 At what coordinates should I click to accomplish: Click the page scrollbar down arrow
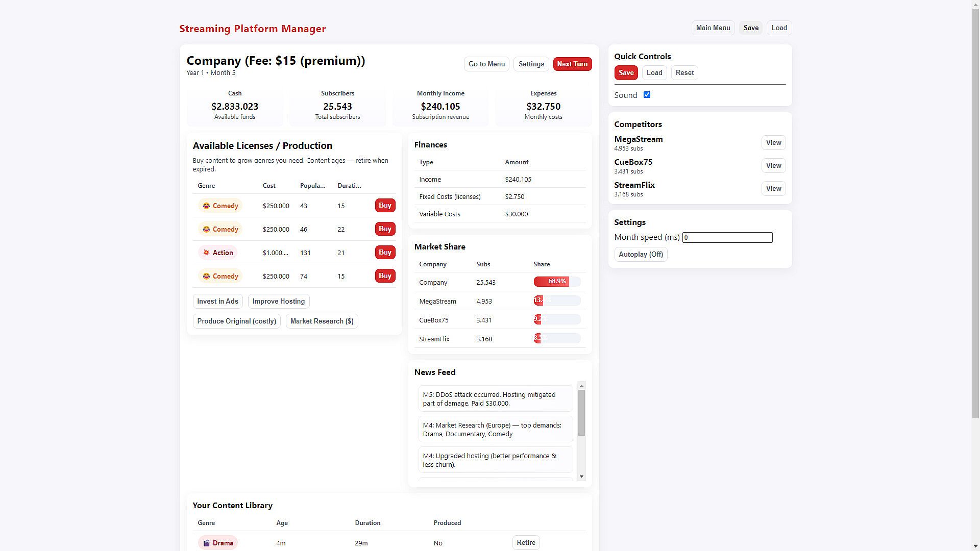(975, 547)
